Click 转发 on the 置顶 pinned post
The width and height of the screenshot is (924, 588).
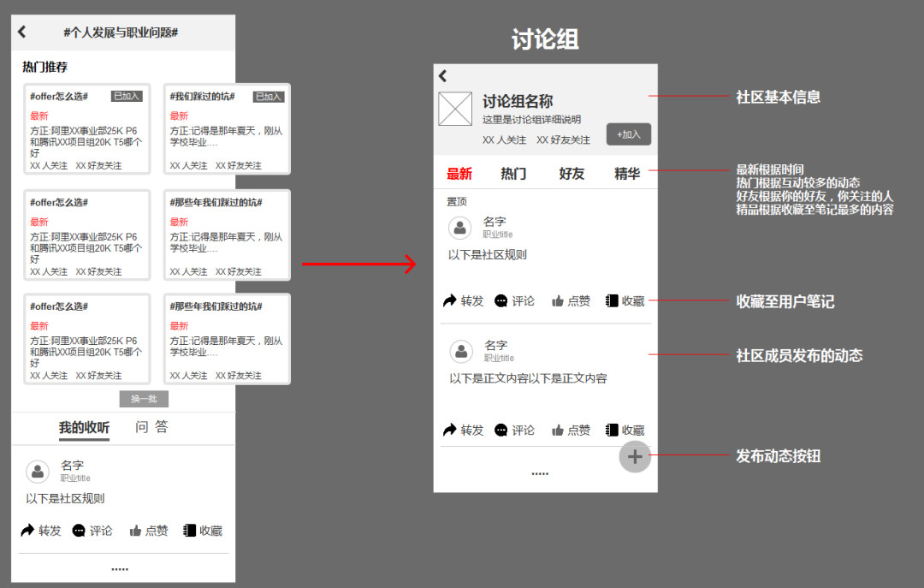463,300
